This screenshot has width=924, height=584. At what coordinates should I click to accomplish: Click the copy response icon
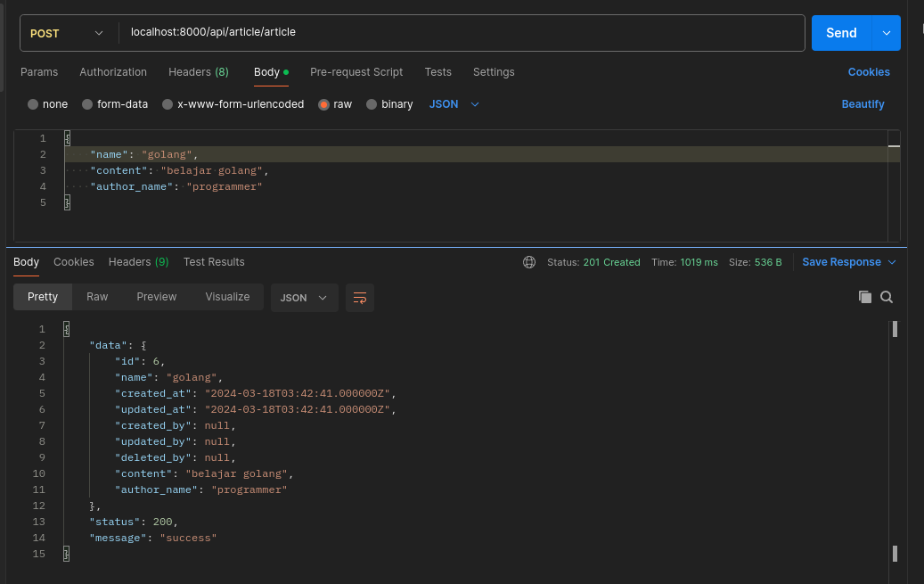[864, 297]
